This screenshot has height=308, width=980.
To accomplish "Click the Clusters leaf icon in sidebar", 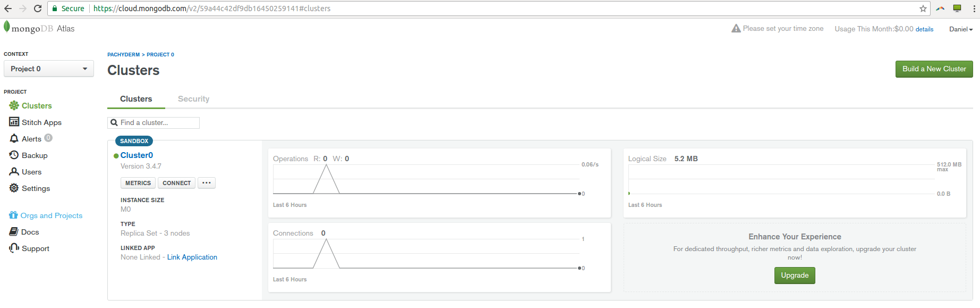I will click(14, 105).
